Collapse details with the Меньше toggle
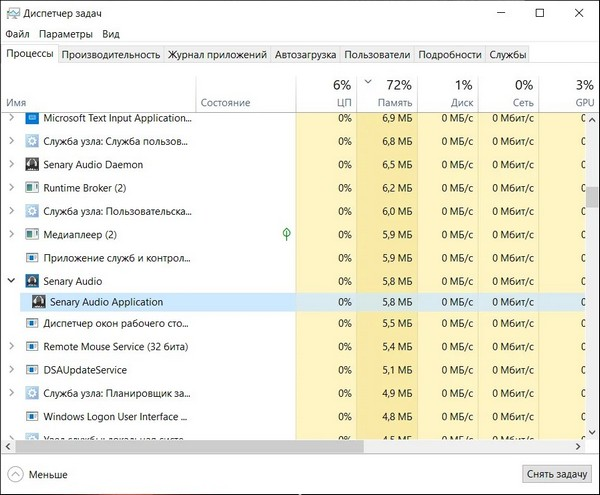Viewport: 600px width, 495px height. point(39,474)
